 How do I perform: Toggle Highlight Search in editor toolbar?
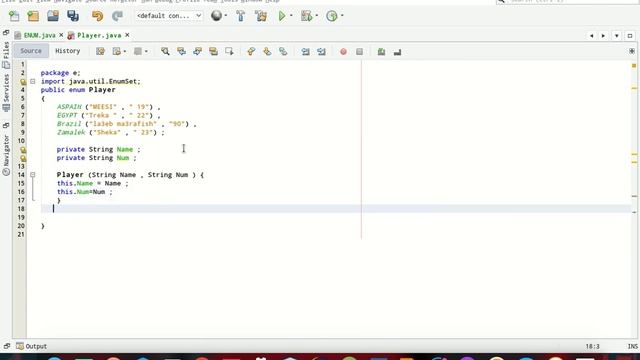point(213,51)
